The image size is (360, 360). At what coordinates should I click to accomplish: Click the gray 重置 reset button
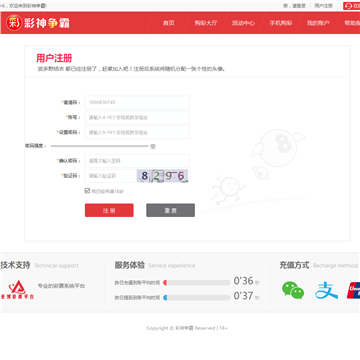point(170,210)
